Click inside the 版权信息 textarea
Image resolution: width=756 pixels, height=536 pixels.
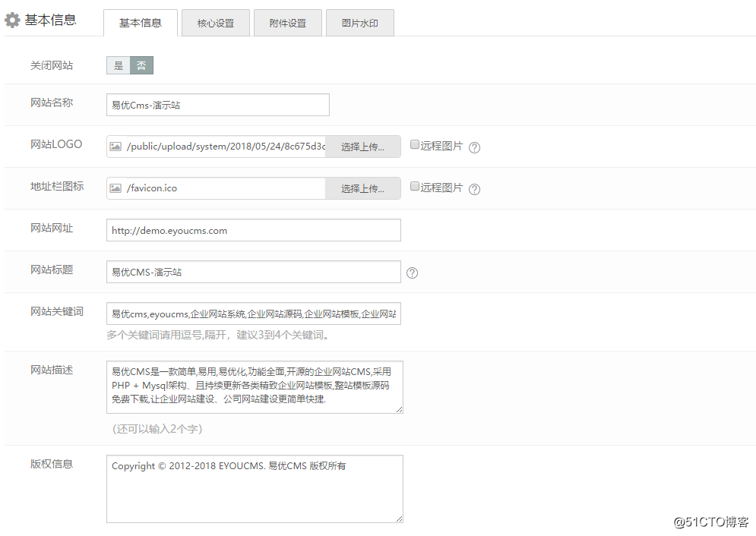(255, 489)
